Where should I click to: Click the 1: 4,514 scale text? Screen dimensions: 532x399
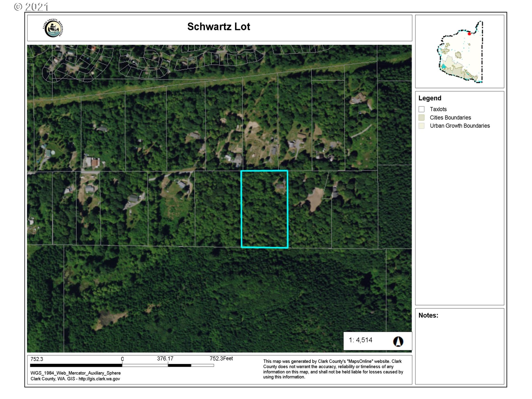click(360, 340)
